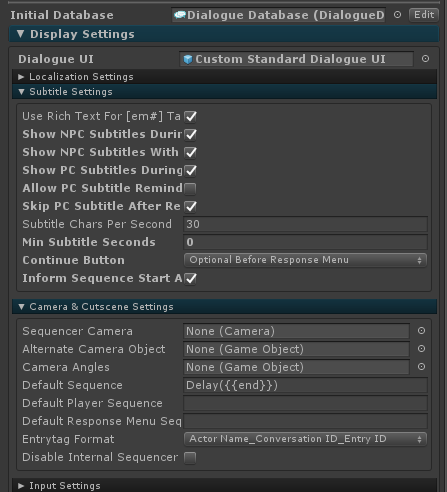Open object picker for Sequencer Camera
The image size is (447, 492).
421,331
